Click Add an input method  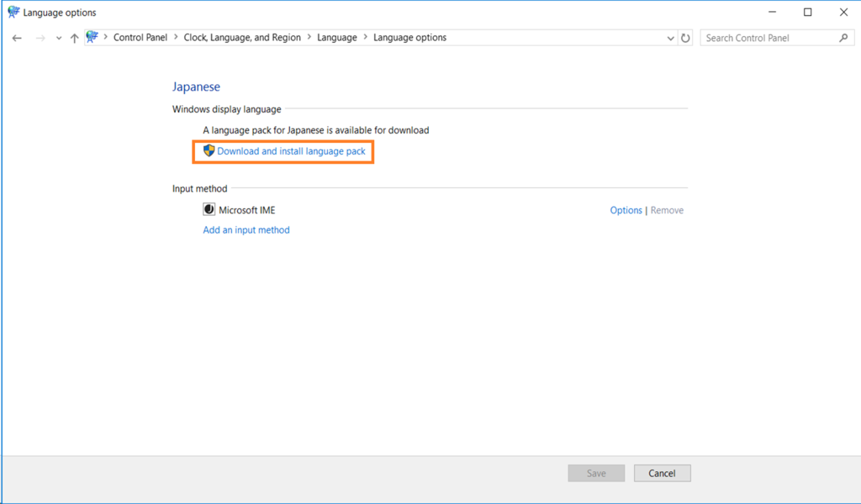pos(246,230)
